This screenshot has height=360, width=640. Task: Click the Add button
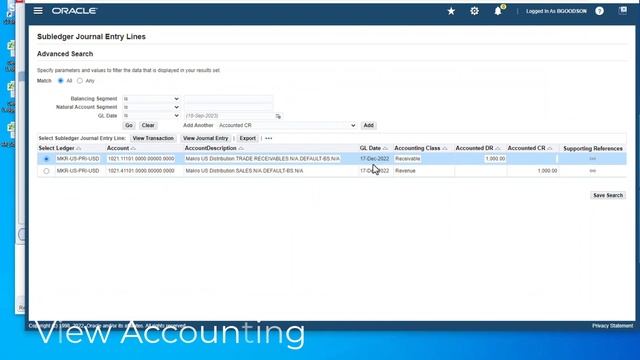pyautogui.click(x=369, y=125)
